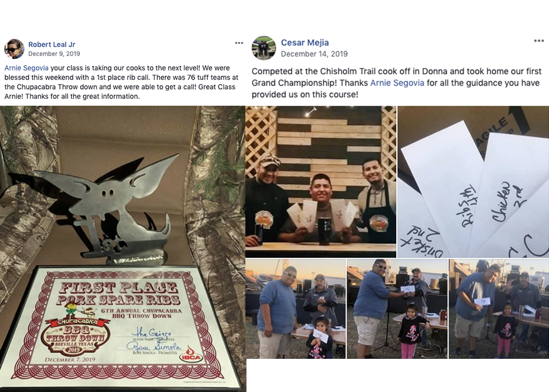
Task: View December 14, 2019 post timestamp
Action: pos(314,54)
